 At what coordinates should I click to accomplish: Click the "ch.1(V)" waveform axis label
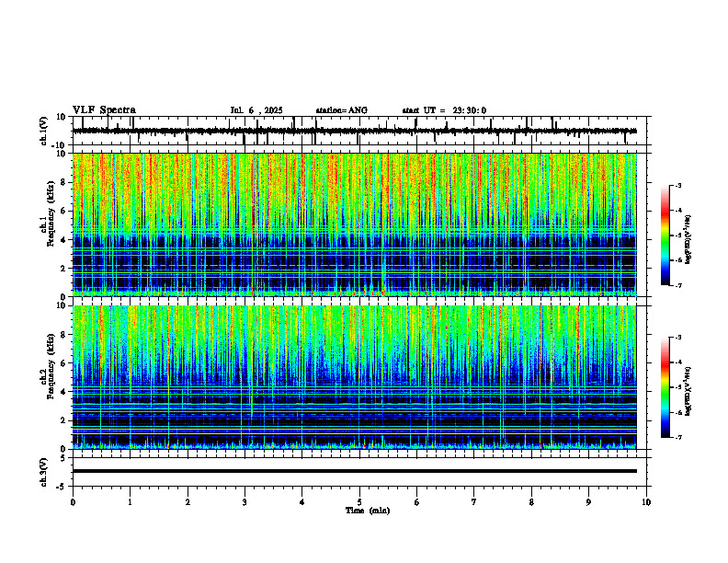click(x=43, y=131)
